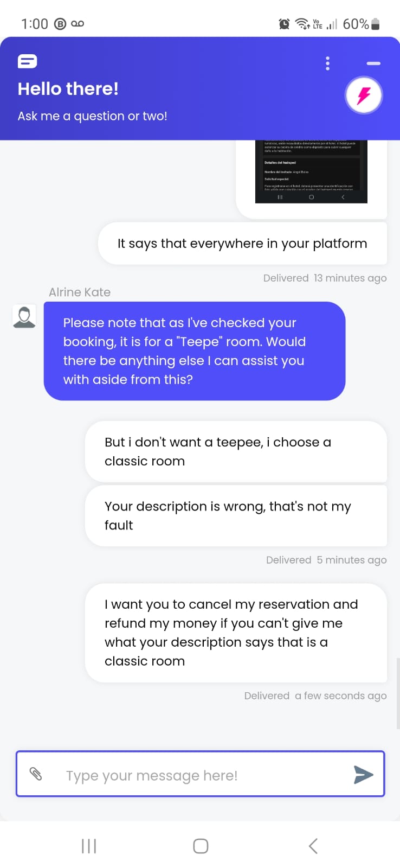Tap the 'cancel my reservation' message bubble
The width and height of the screenshot is (400, 868).
236,633
